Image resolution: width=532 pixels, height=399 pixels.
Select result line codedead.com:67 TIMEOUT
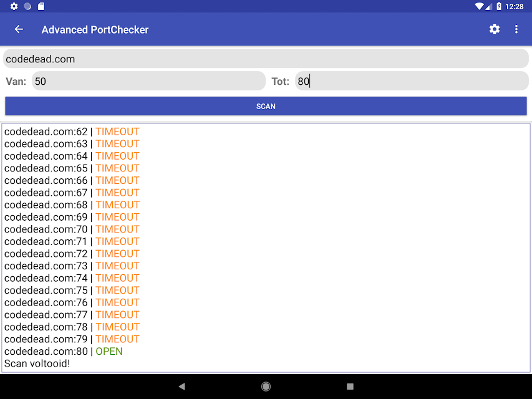click(72, 193)
